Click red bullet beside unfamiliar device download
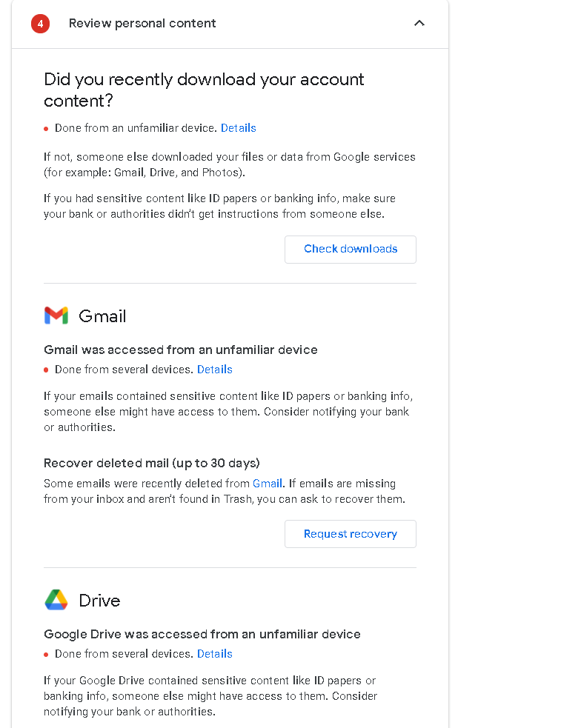Viewport: 561px width, 728px height. tap(46, 129)
